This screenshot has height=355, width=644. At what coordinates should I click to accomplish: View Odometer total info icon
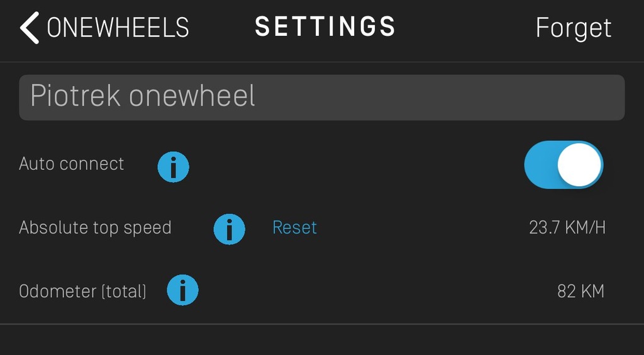pyautogui.click(x=182, y=290)
